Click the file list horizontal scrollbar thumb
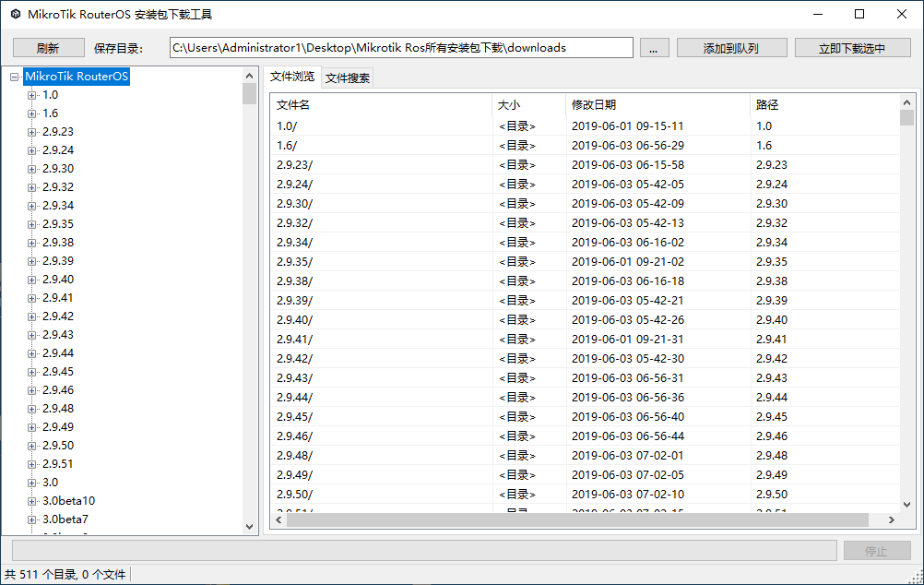This screenshot has height=585, width=924. (577, 520)
